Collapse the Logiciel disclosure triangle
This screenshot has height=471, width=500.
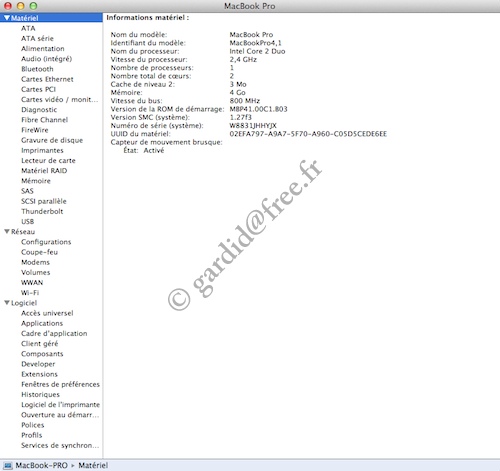[x=7, y=303]
